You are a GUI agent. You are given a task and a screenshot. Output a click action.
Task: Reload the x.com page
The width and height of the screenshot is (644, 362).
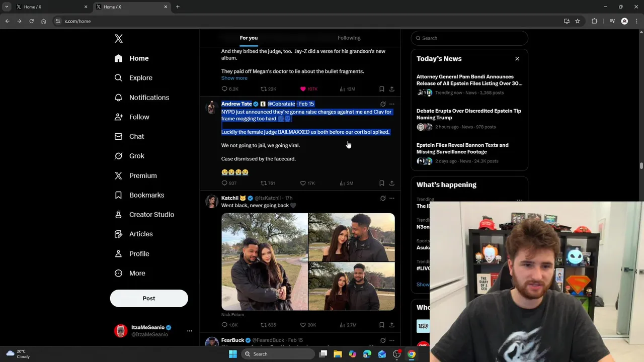point(31,21)
